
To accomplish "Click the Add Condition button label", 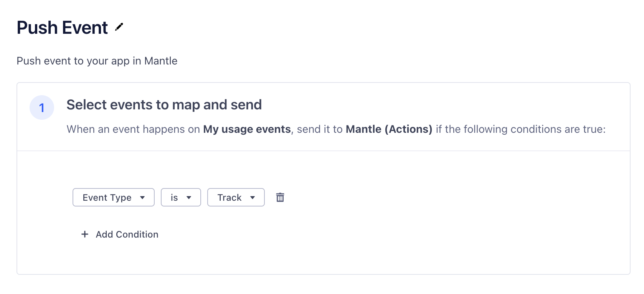I will (x=127, y=235).
